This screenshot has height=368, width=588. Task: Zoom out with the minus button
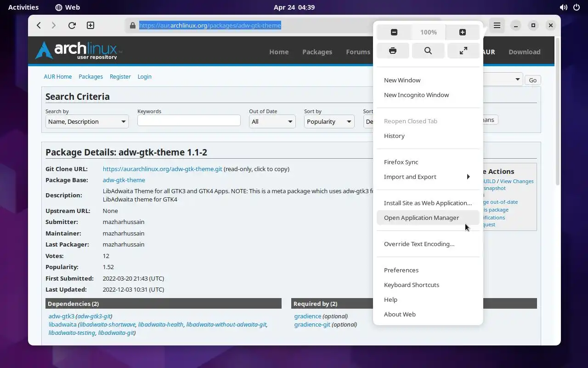pyautogui.click(x=394, y=32)
